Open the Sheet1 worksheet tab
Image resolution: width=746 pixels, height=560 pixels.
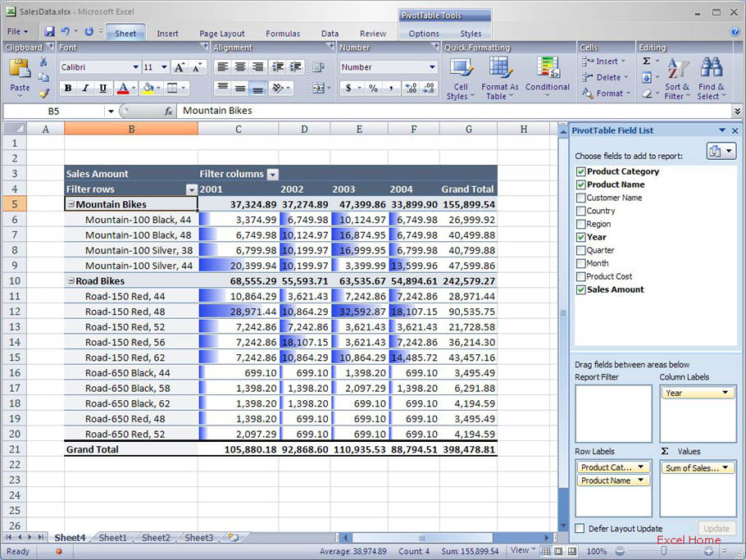click(112, 538)
